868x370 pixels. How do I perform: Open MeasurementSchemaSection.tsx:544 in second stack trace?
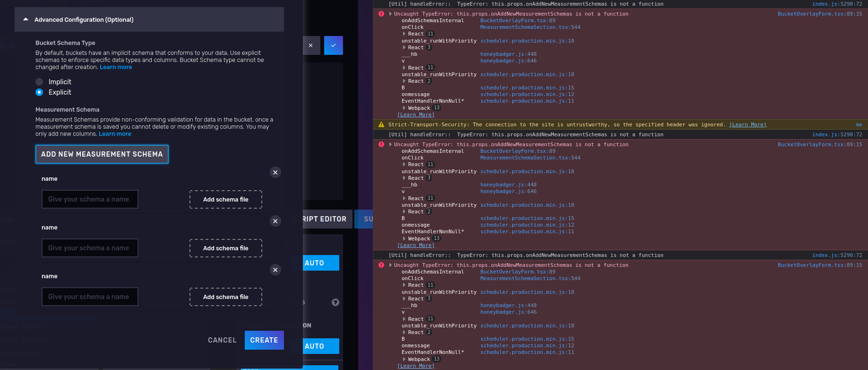[530, 158]
